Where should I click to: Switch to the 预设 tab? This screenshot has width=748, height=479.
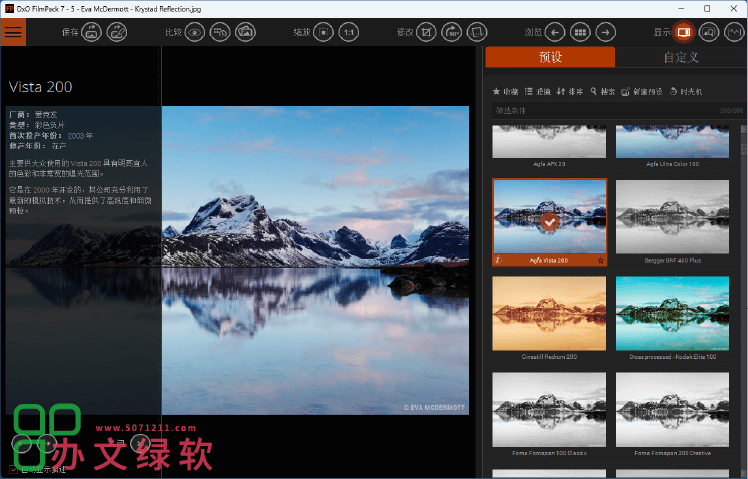point(550,57)
